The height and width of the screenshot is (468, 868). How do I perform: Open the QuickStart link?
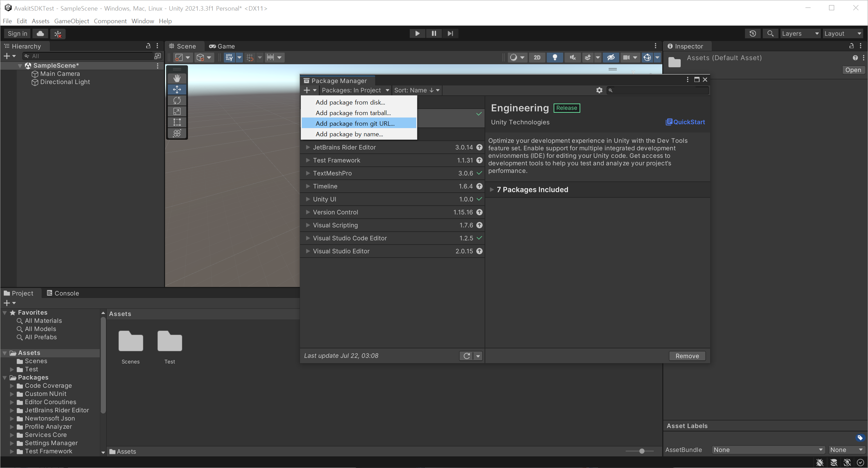(685, 122)
